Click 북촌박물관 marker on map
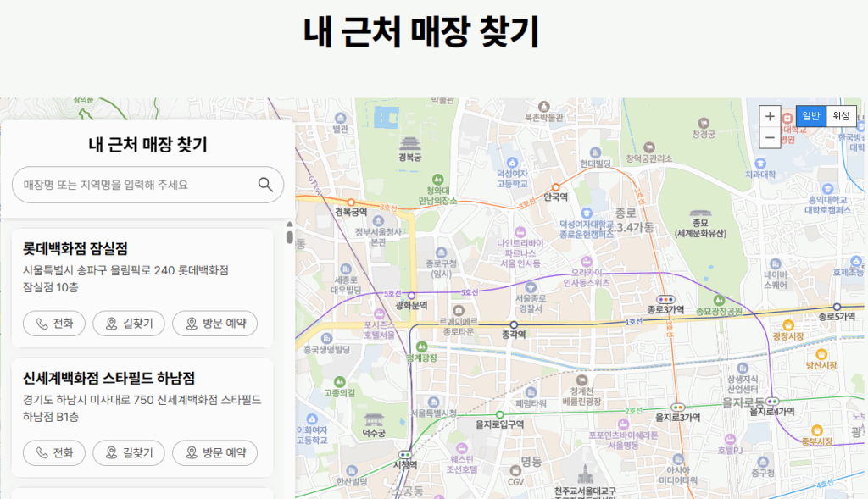This screenshot has width=868, height=499. pyautogui.click(x=544, y=106)
